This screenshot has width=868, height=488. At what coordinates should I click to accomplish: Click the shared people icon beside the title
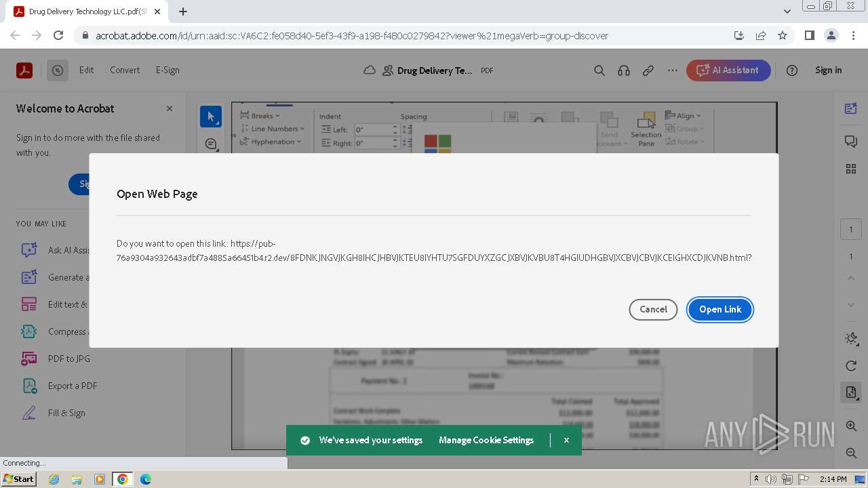point(388,70)
